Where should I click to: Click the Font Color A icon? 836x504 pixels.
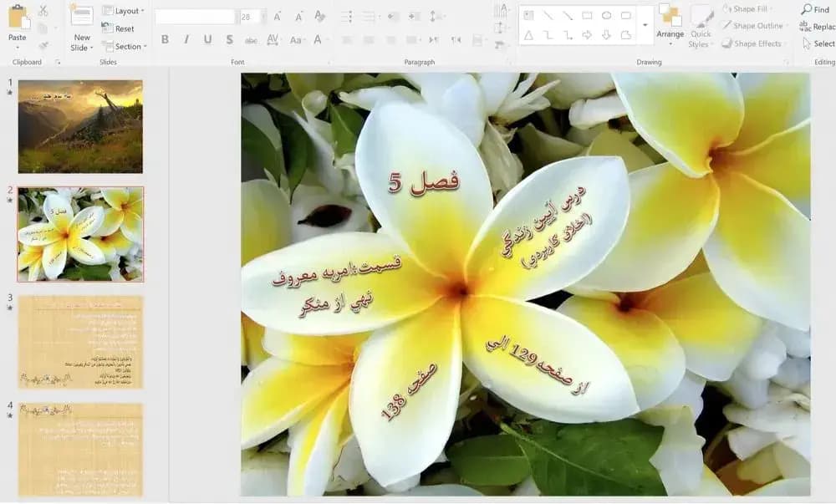point(319,39)
